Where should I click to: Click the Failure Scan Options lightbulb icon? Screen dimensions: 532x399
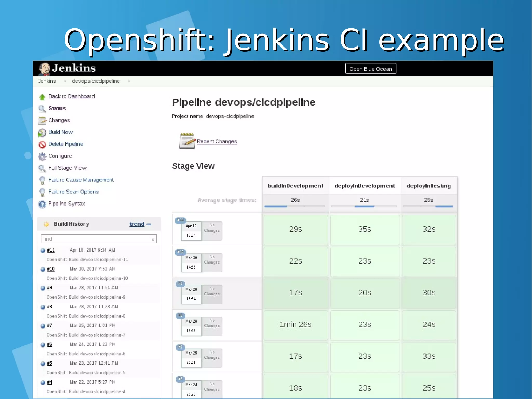click(x=42, y=192)
